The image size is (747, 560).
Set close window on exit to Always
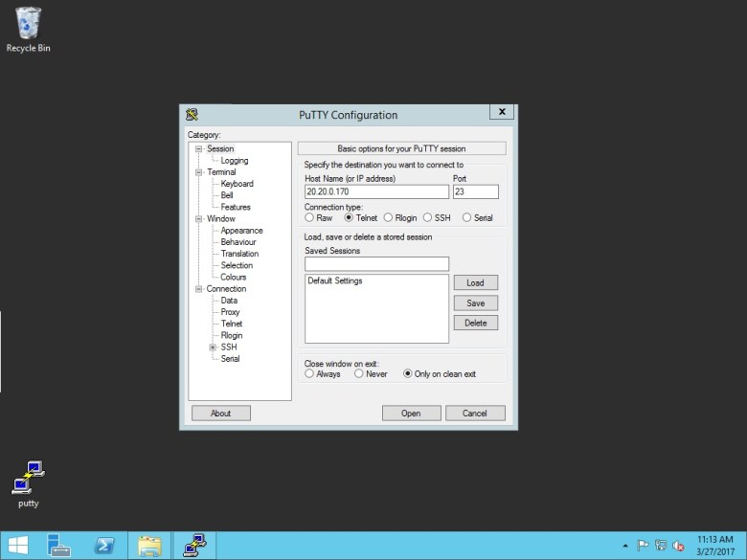click(309, 374)
